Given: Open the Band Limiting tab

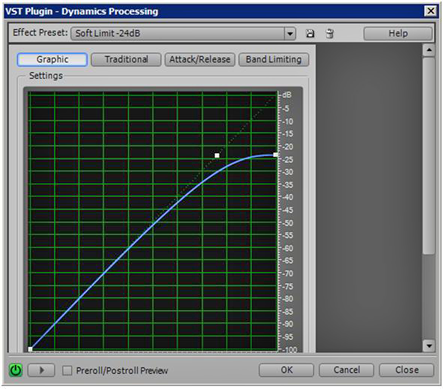Looking at the screenshot, I should 274,59.
